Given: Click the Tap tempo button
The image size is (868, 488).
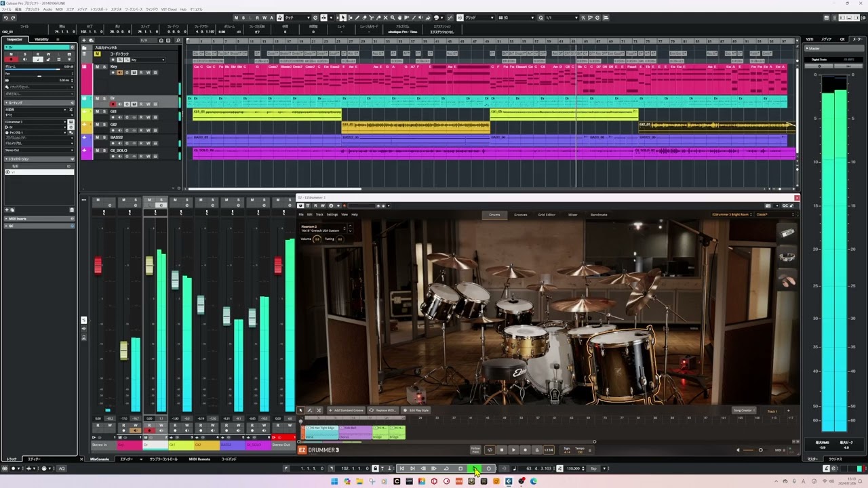Looking at the screenshot, I should point(593,468).
